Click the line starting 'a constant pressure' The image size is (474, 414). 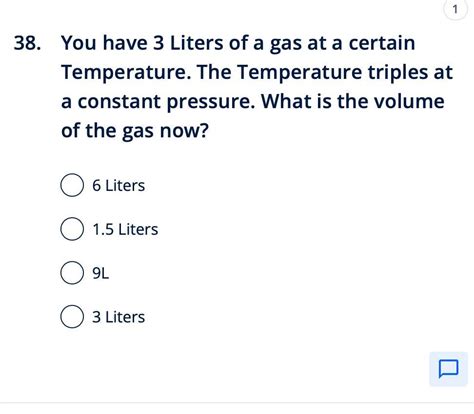(253, 101)
